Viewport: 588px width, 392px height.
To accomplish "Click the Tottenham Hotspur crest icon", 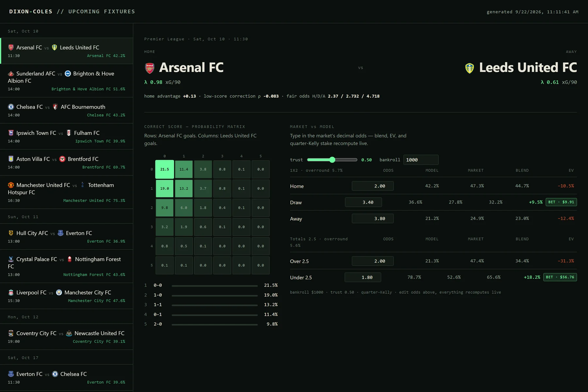I will [x=83, y=185].
